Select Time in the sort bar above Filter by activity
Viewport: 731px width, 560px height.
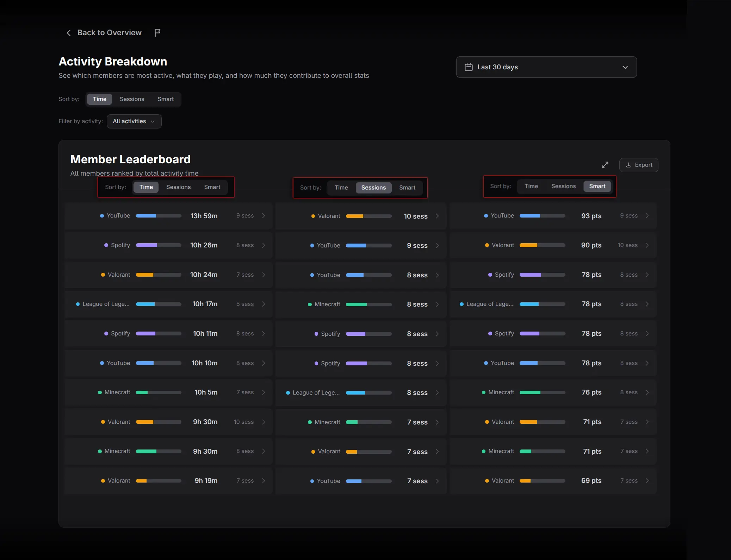(x=99, y=99)
